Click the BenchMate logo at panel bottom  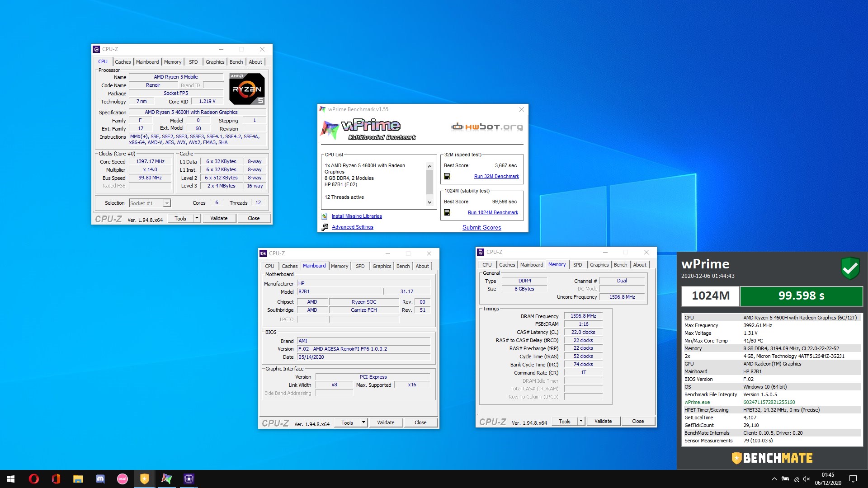tap(772, 458)
